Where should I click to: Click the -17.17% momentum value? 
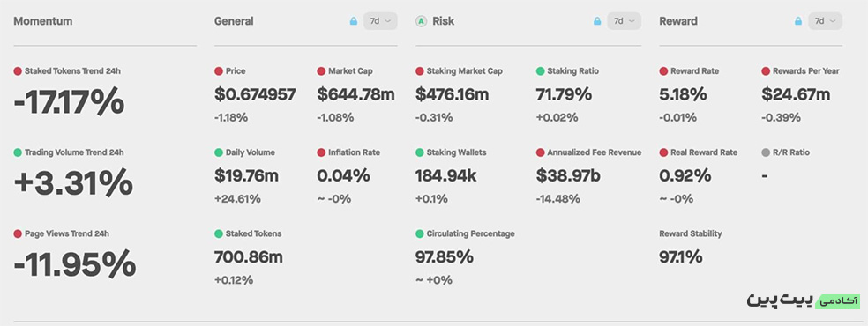tap(69, 103)
